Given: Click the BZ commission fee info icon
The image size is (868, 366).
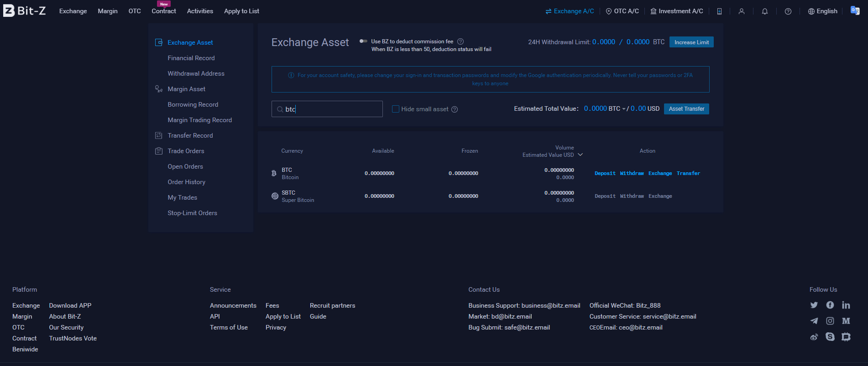Looking at the screenshot, I should (x=460, y=41).
